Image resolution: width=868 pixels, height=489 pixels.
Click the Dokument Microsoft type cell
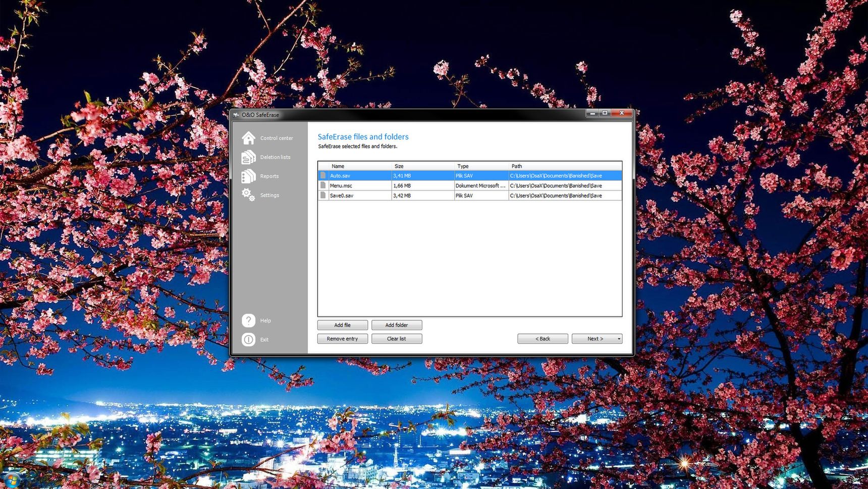481,186
